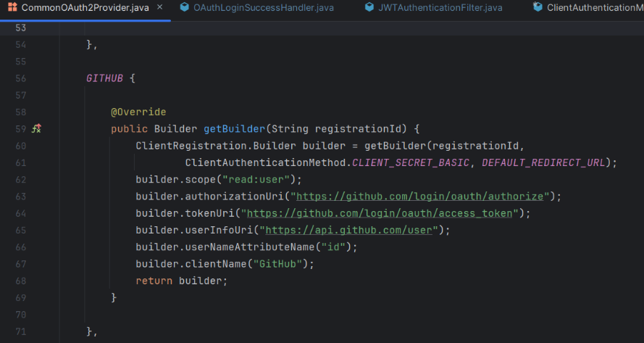Click line number 63 in the gutter
The width and height of the screenshot is (644, 343).
pos(20,197)
